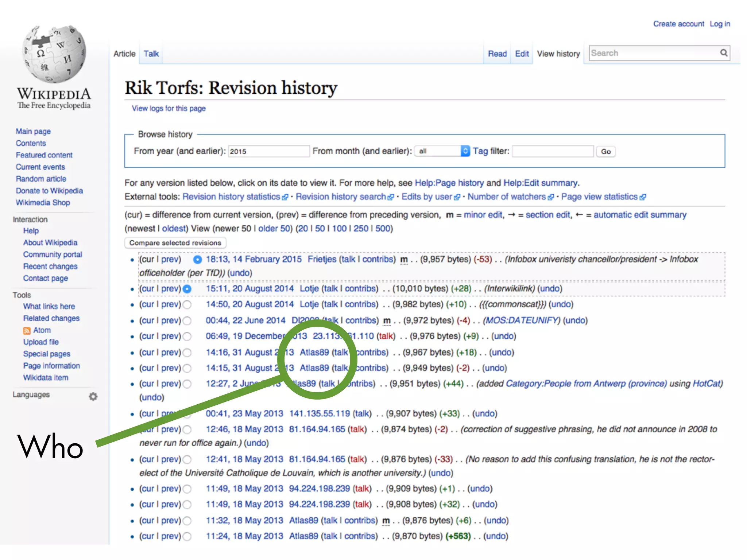Open the Edit tab
747x560 pixels.
tap(522, 54)
